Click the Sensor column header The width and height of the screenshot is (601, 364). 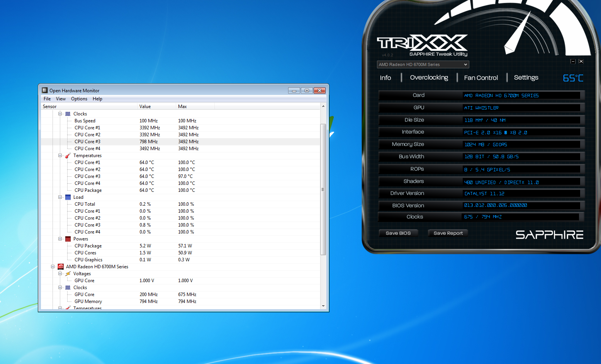click(x=89, y=107)
